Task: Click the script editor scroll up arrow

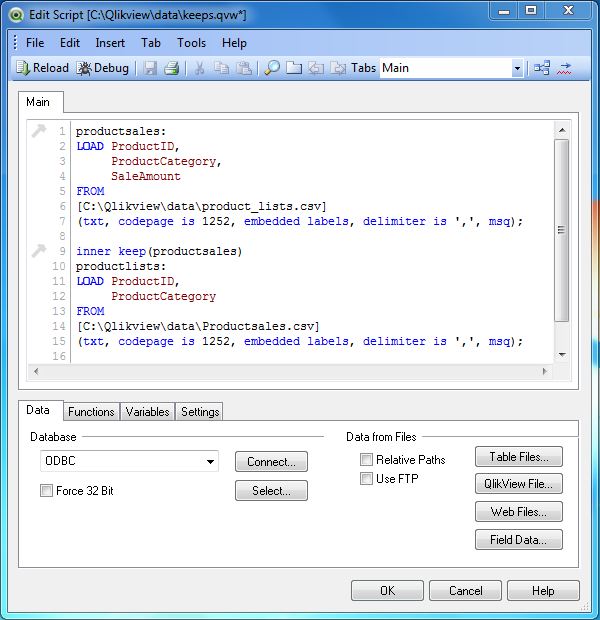Action: click(562, 130)
